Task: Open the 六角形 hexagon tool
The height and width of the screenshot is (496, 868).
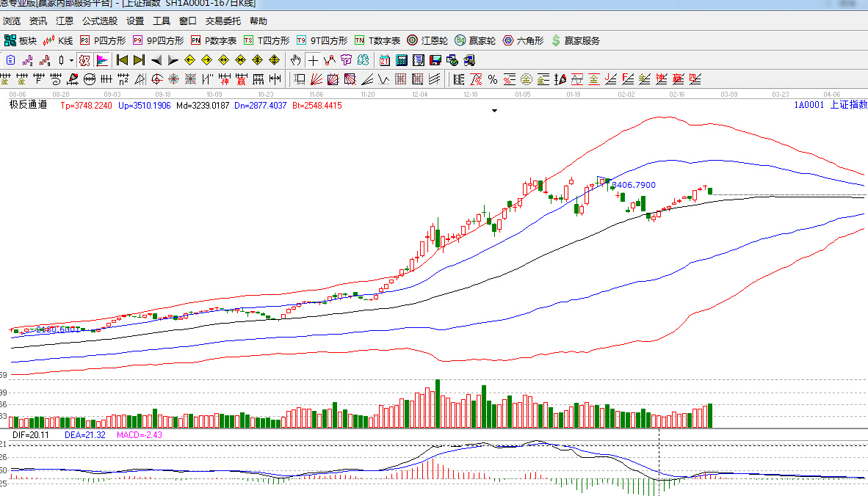Action: coord(522,40)
